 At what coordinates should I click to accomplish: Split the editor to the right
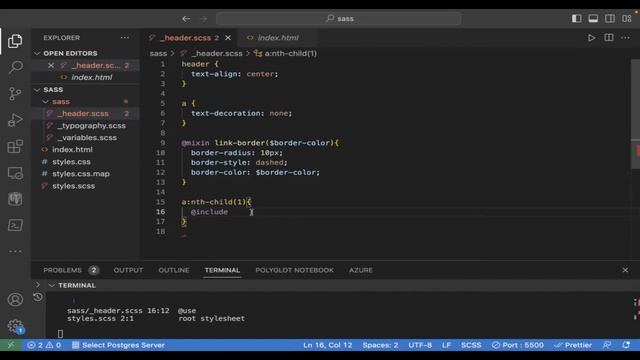pyautogui.click(x=609, y=38)
